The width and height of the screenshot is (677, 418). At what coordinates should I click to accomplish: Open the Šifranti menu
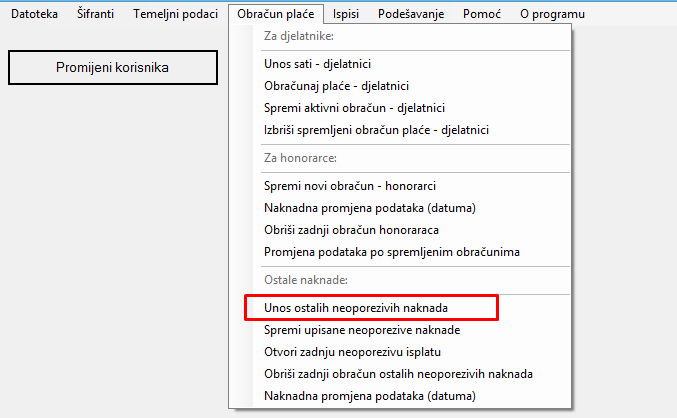click(96, 15)
